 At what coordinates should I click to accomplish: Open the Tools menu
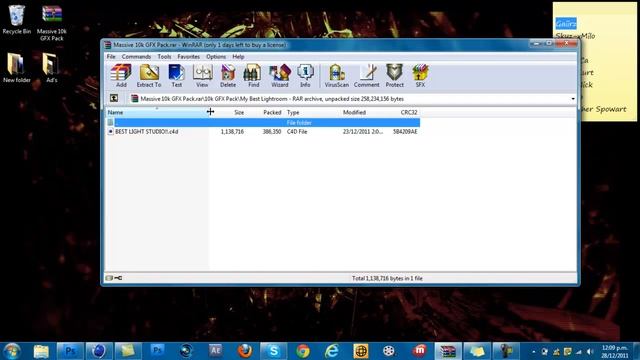164,57
